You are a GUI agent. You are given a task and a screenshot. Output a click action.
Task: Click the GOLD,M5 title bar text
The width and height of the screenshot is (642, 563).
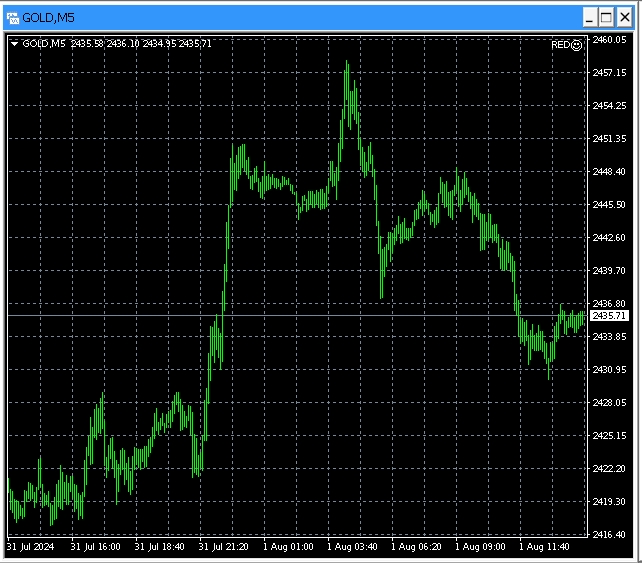[48, 17]
